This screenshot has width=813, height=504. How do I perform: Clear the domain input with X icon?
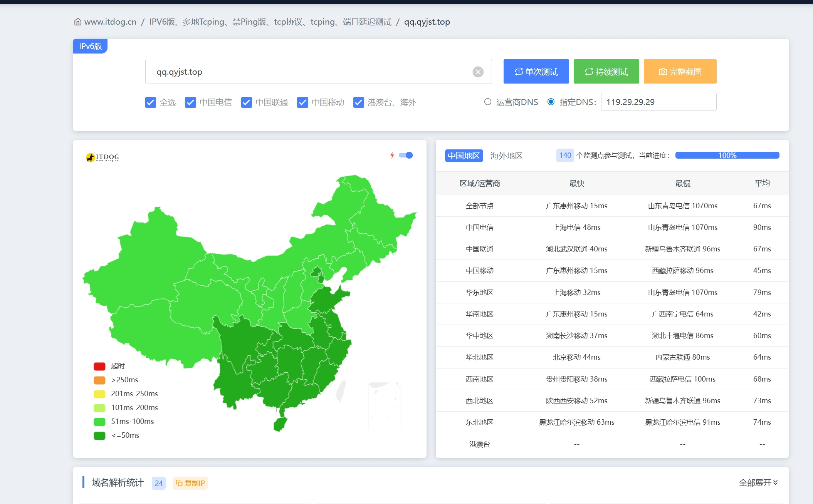[478, 72]
